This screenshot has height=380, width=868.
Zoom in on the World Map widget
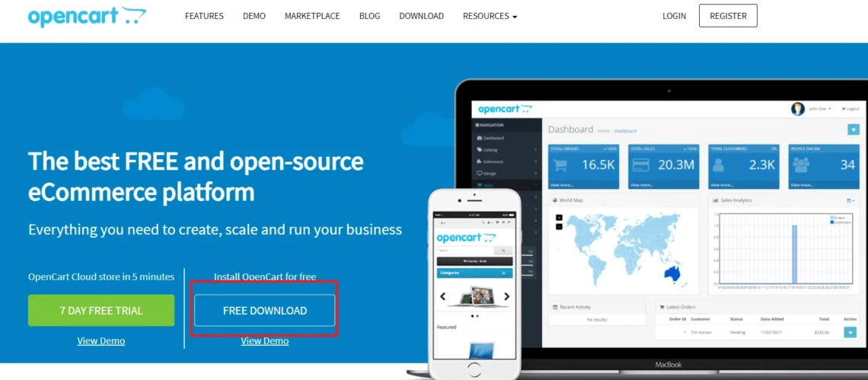point(559,217)
